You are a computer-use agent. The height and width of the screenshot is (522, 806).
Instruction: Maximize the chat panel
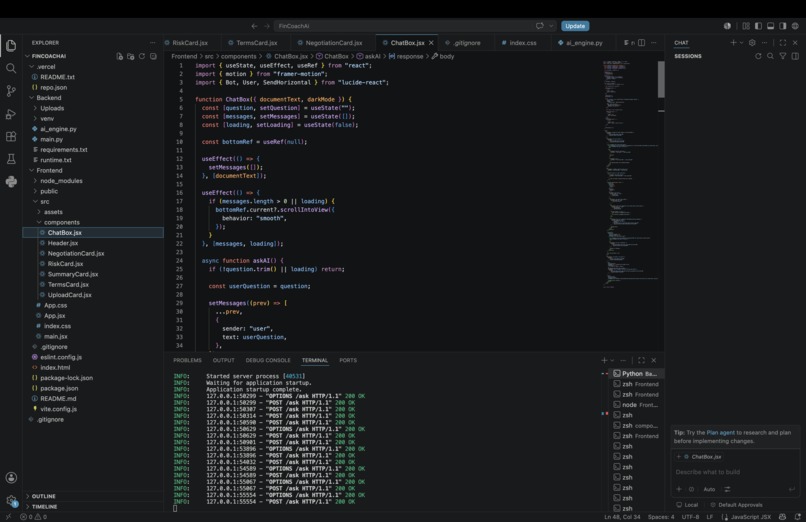coord(783,43)
